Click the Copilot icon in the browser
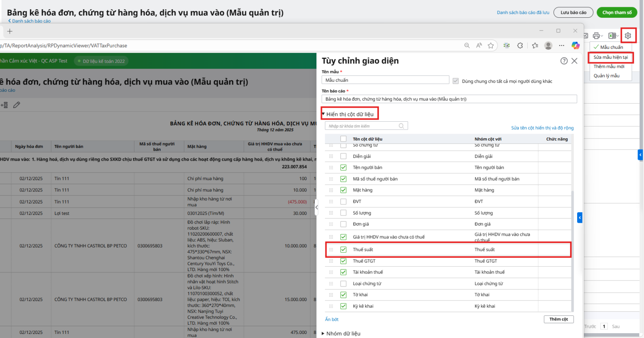 tap(576, 46)
